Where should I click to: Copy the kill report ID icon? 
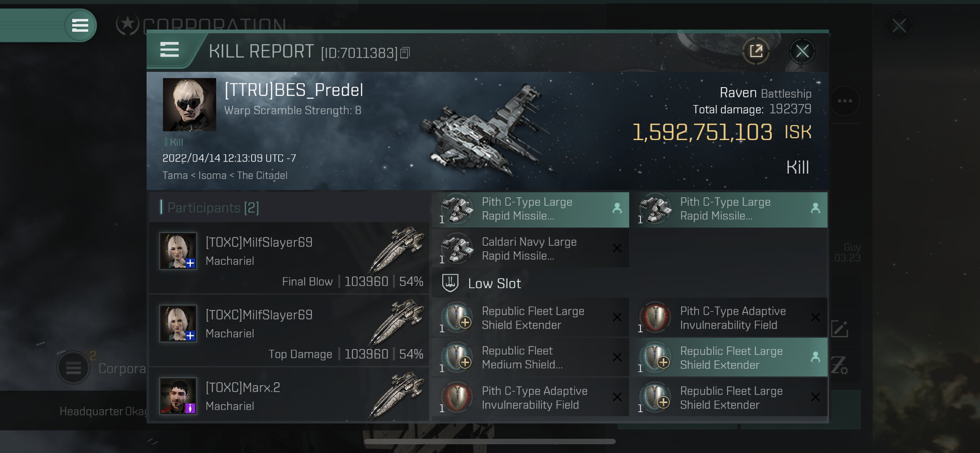[x=405, y=53]
